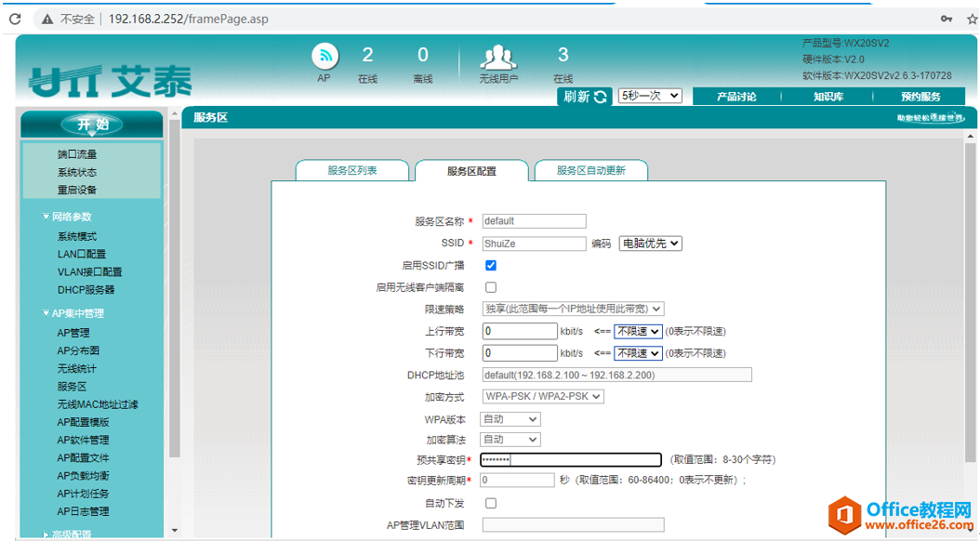Image resolution: width=980 pixels, height=541 pixels.
Task: Click sidebar scrollbar up arrow
Action: coord(175,114)
